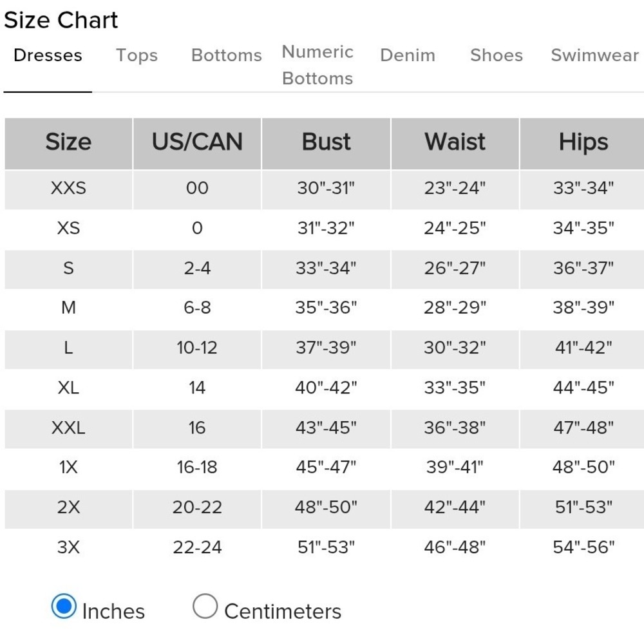Open the Denim size tab

408,55
